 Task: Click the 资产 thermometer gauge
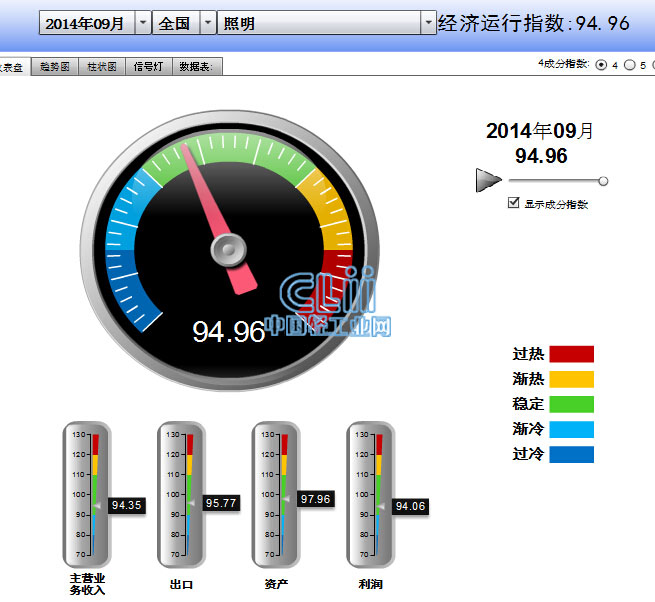point(275,494)
